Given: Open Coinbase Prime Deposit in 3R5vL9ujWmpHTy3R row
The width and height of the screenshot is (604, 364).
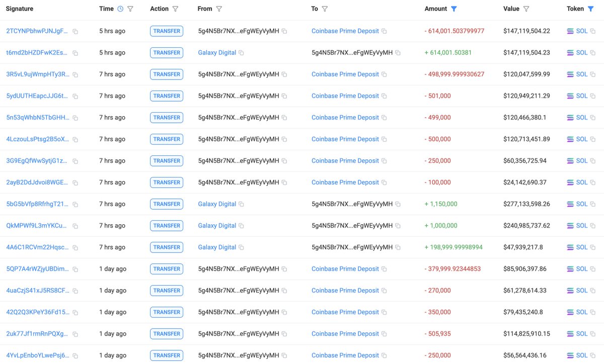Looking at the screenshot, I should click(345, 74).
